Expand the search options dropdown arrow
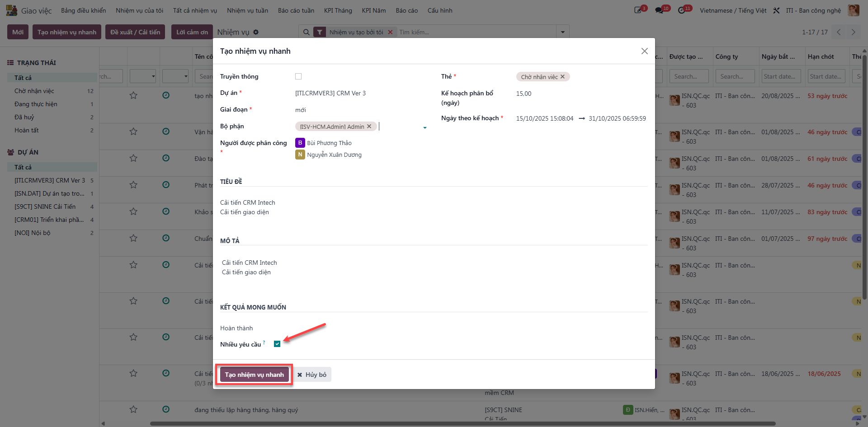 click(x=563, y=32)
